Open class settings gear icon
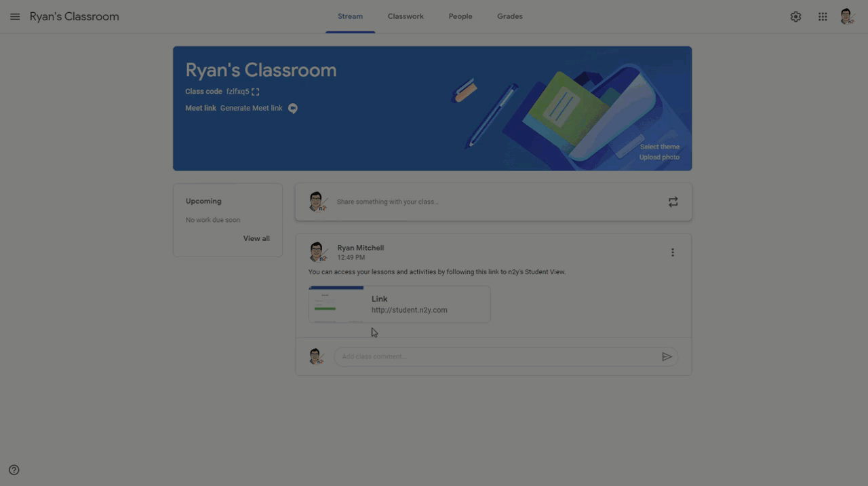 [x=795, y=16]
